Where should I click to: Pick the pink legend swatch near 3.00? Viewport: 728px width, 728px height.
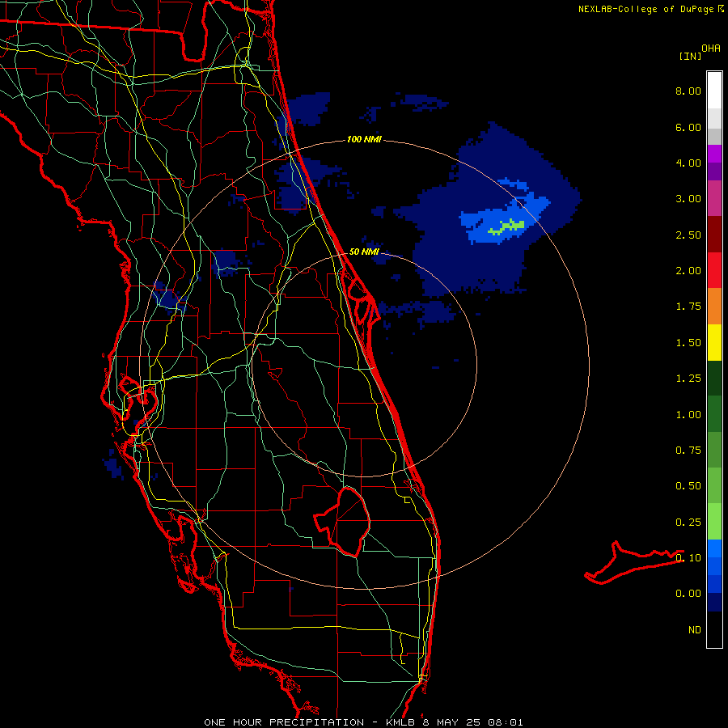(x=714, y=198)
